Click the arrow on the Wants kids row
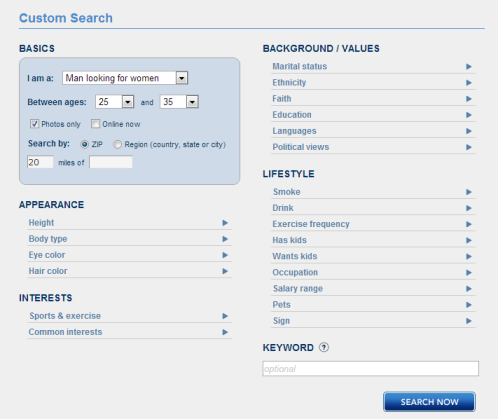This screenshot has height=419, width=498. click(469, 256)
